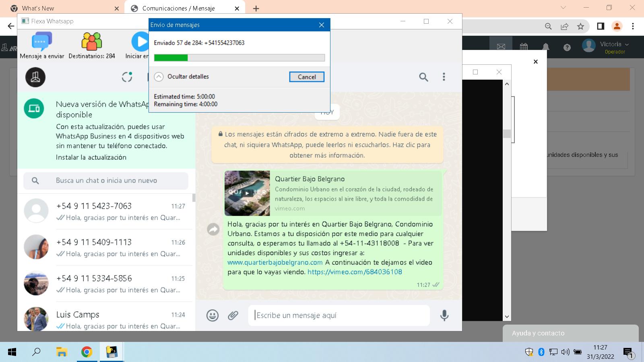Viewport: 644px width, 362px height.
Task: Click chat search magnifier in sidebar
Action: click(x=35, y=181)
